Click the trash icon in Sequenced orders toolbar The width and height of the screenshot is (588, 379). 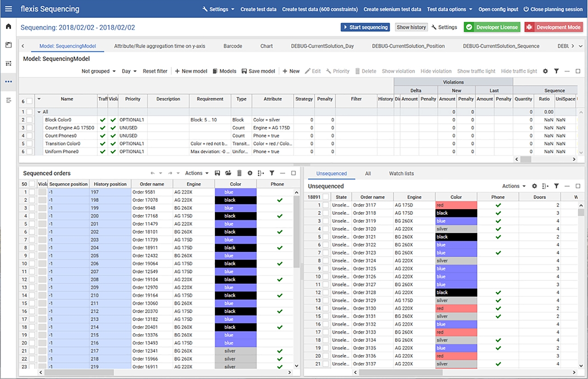239,173
